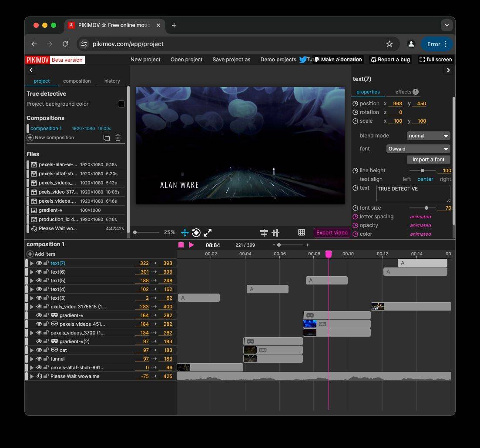Toggle visibility of gradient-v layer

[39, 315]
